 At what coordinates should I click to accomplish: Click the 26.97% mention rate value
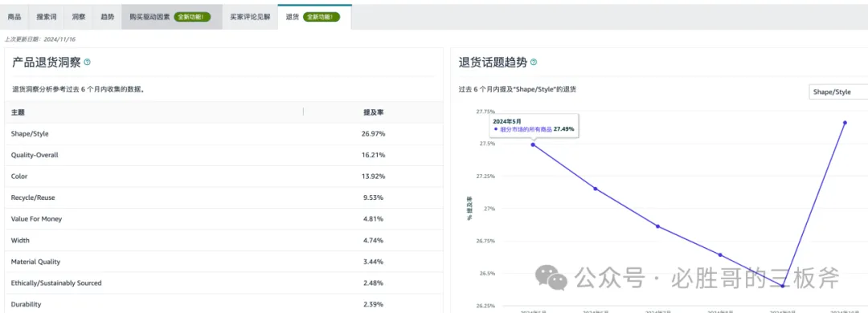[x=374, y=134]
